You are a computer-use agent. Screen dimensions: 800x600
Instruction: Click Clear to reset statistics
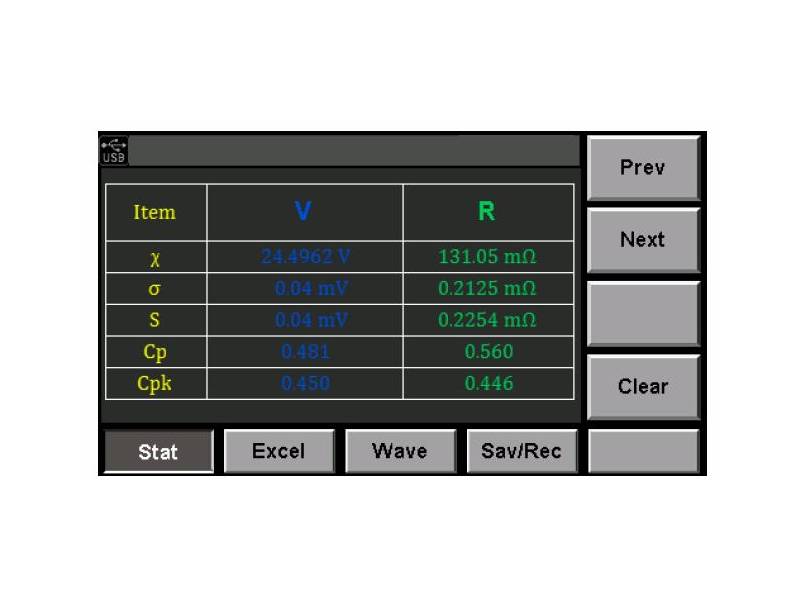(x=643, y=387)
